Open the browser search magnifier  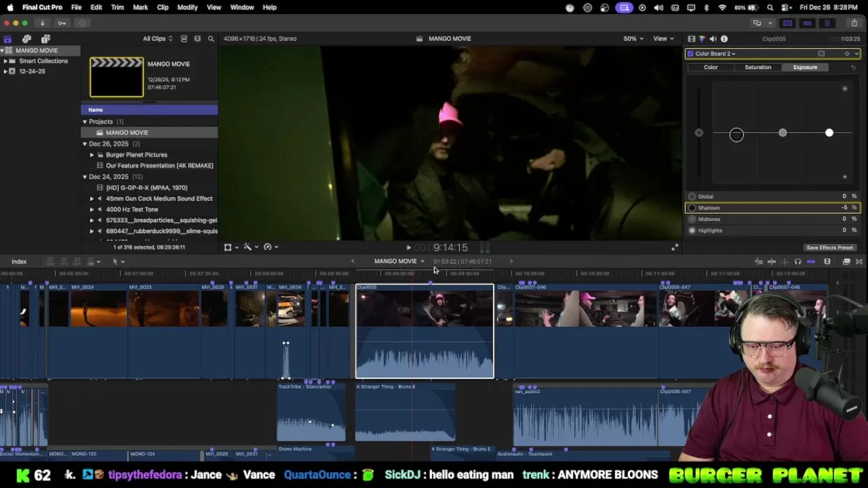pos(211,39)
